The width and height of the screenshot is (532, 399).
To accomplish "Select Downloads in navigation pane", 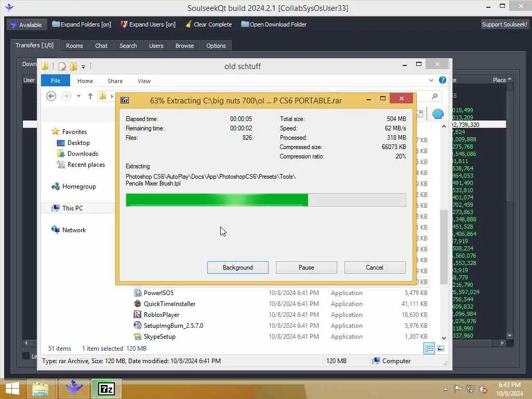I will (x=83, y=154).
